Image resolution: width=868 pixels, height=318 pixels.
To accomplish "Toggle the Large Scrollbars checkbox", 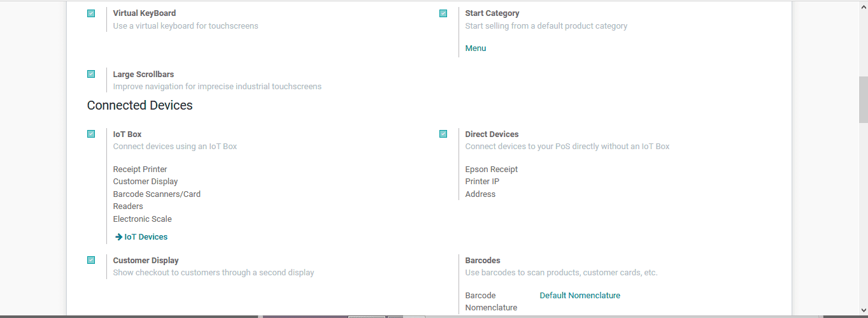I will point(91,74).
